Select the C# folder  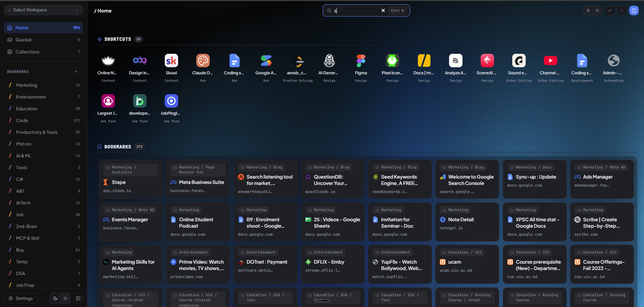pyautogui.click(x=43, y=179)
